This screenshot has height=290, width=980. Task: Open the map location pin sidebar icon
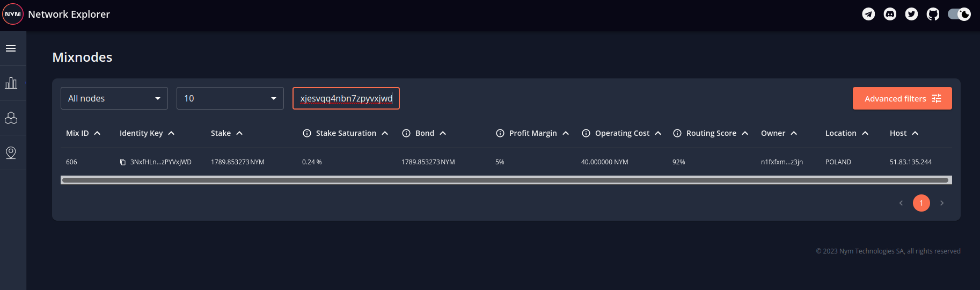click(11, 153)
